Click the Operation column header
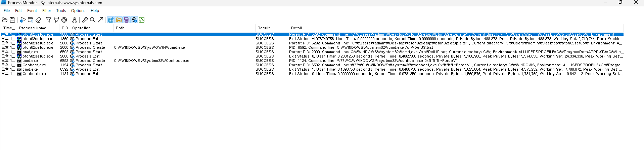This screenshot has width=644, height=150. point(92,28)
